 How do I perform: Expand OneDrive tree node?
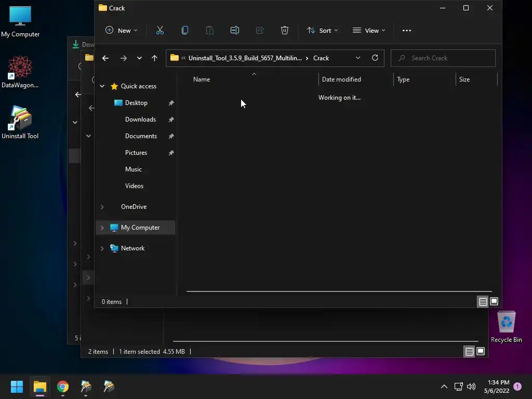tap(102, 207)
